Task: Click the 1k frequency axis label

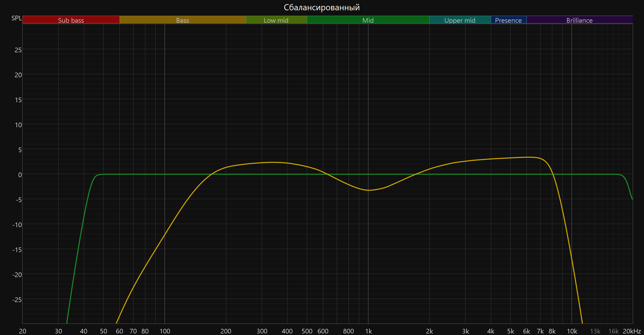Action: point(368,331)
